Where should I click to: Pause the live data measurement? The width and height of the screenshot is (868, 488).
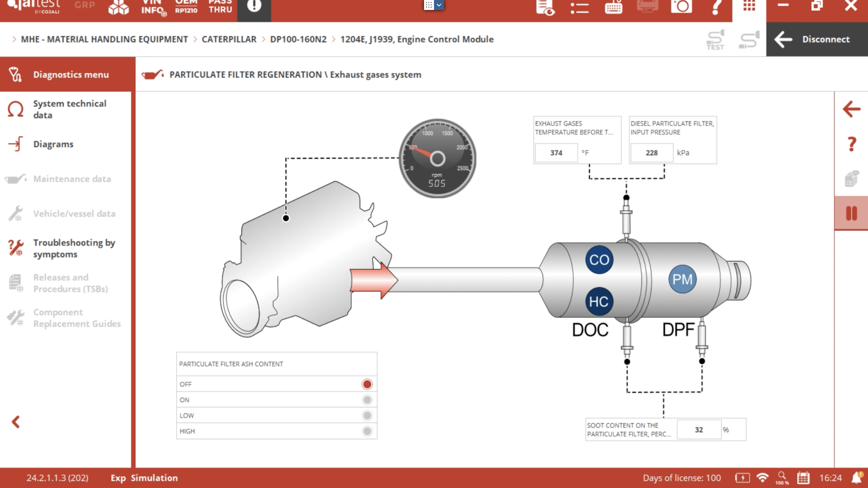click(x=851, y=213)
